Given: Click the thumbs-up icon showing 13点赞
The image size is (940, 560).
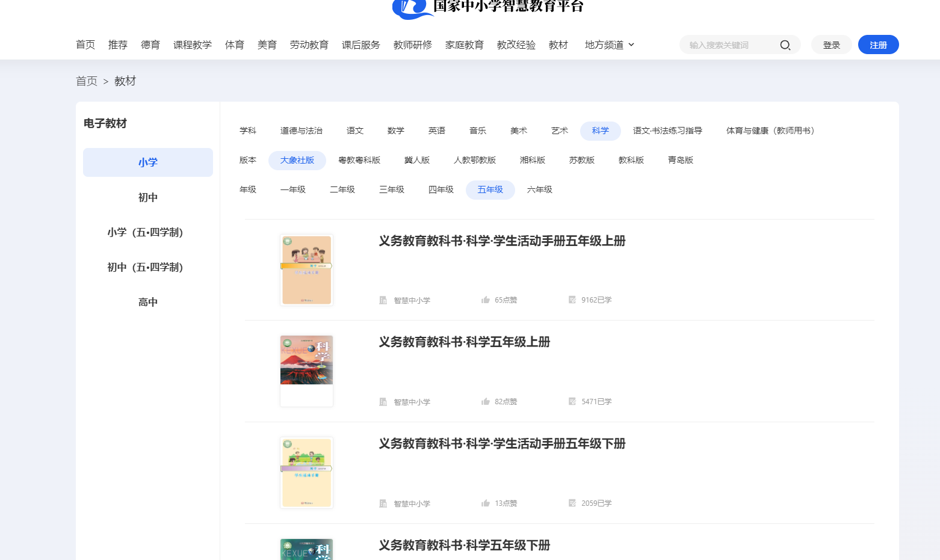Looking at the screenshot, I should (486, 503).
